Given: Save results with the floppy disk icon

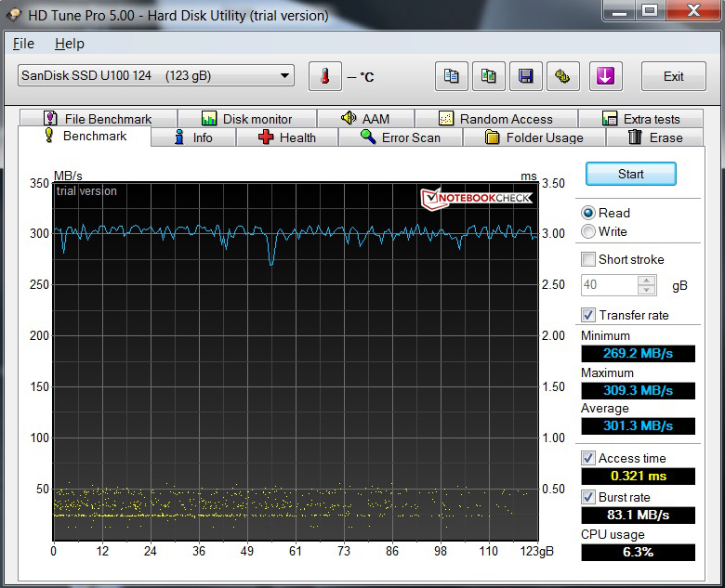Looking at the screenshot, I should [x=525, y=76].
